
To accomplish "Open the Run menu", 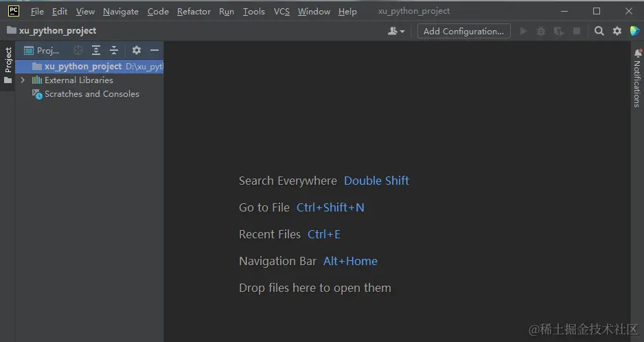I will [227, 12].
